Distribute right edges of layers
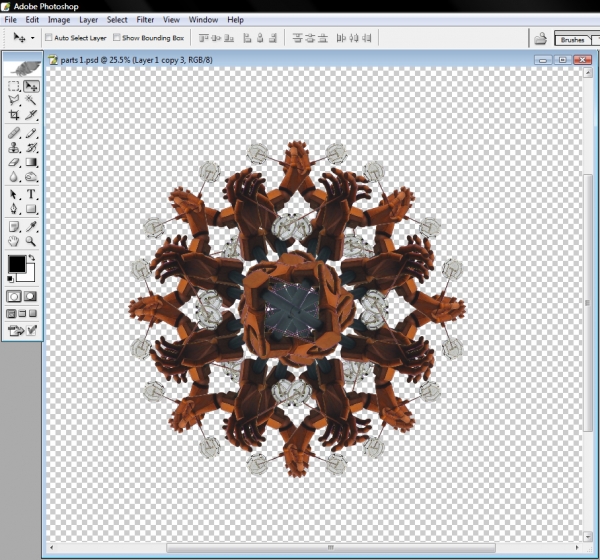 367,38
